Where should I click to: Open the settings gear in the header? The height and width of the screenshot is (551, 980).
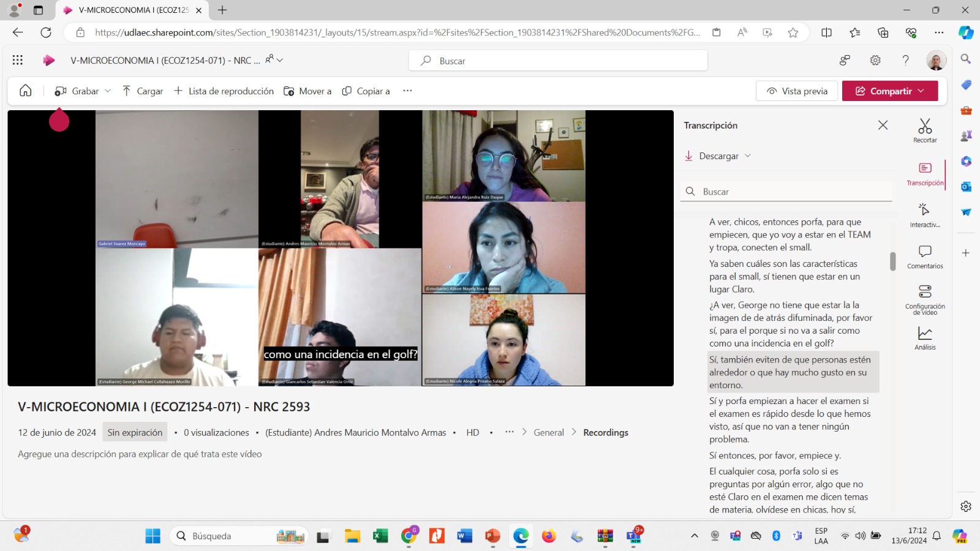875,60
